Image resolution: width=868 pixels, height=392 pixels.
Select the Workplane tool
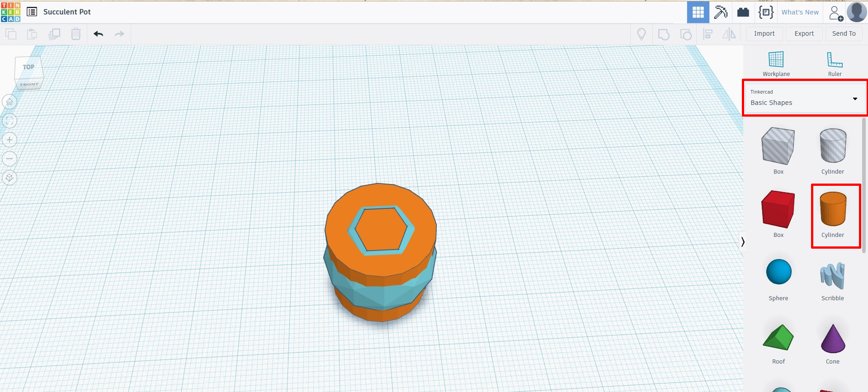click(776, 63)
